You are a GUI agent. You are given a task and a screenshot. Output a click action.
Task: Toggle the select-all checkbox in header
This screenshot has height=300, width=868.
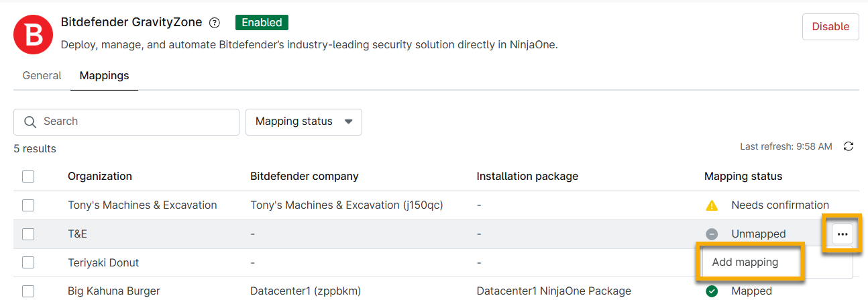[x=28, y=177]
